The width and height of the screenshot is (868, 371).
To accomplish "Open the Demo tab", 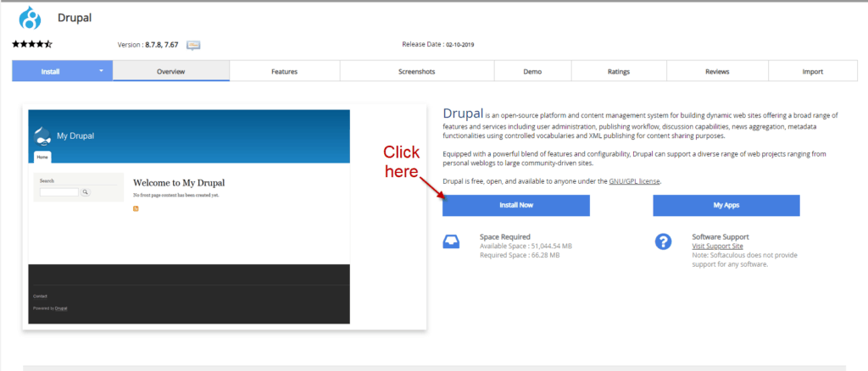I will pyautogui.click(x=532, y=71).
